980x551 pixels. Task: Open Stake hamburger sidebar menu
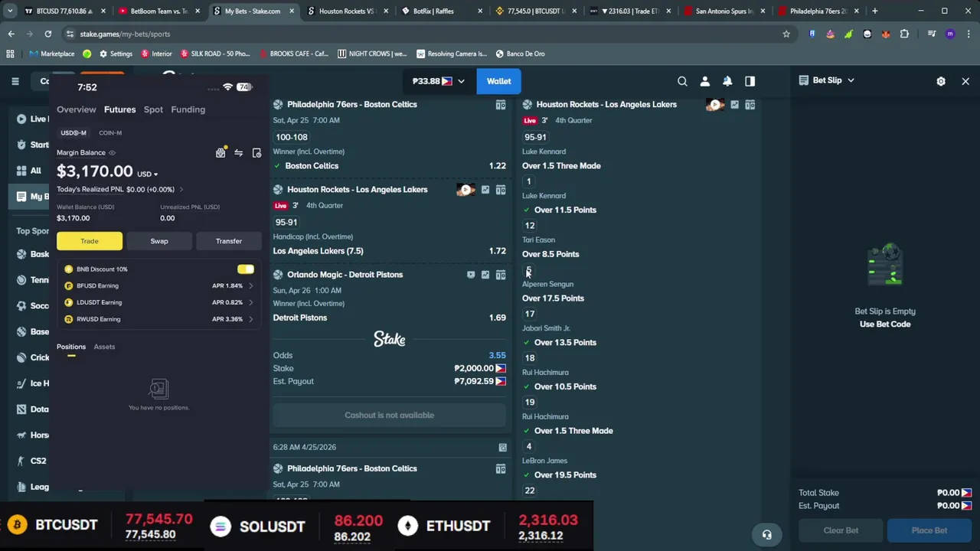pyautogui.click(x=15, y=81)
